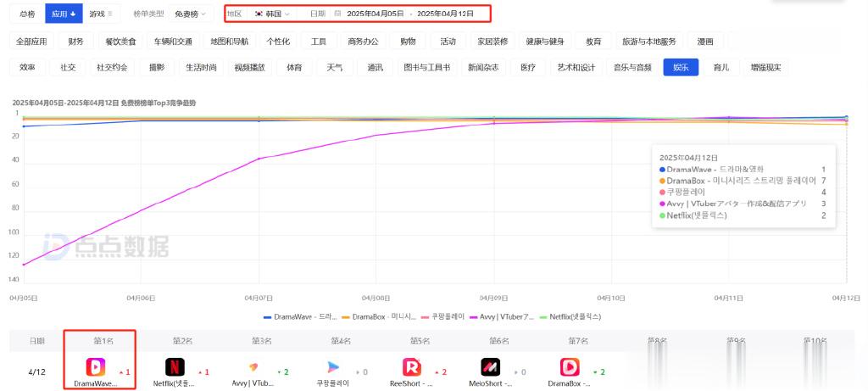
Task: Pick the 视频播放 category
Action: [x=250, y=68]
